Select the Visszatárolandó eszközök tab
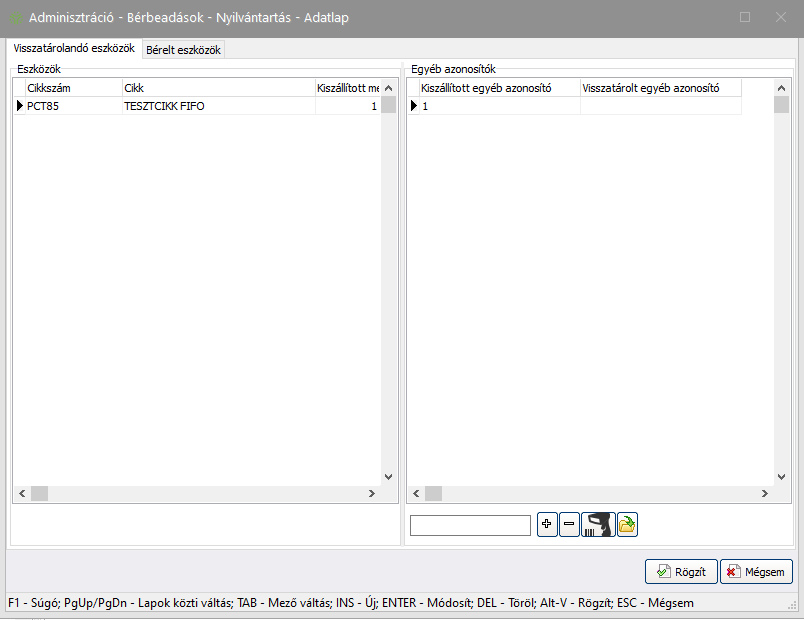Viewport: 804px width, 620px height. pyautogui.click(x=74, y=48)
